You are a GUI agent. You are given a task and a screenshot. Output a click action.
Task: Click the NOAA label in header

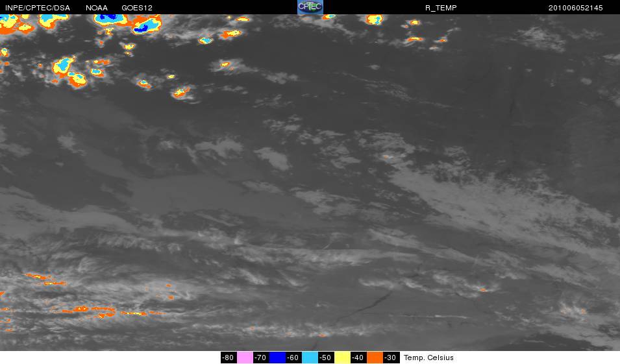(x=97, y=8)
